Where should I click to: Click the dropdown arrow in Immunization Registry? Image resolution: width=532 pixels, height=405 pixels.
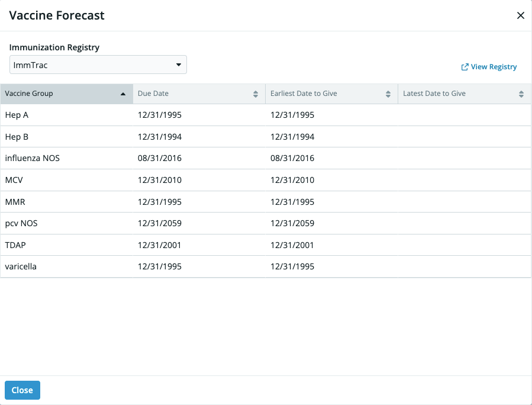click(x=179, y=65)
